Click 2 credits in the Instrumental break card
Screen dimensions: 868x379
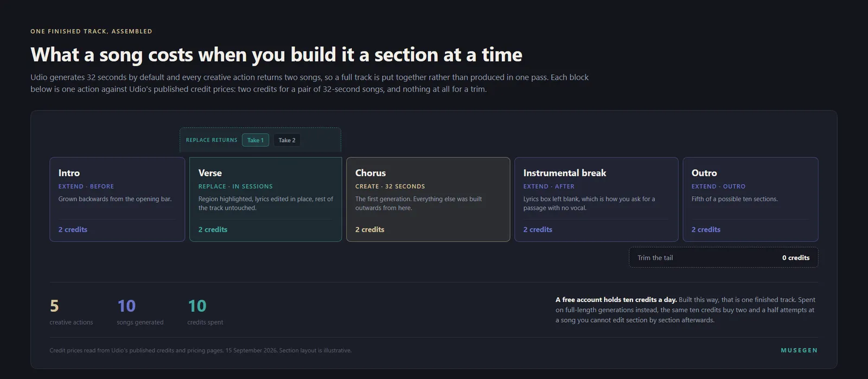pyautogui.click(x=538, y=229)
